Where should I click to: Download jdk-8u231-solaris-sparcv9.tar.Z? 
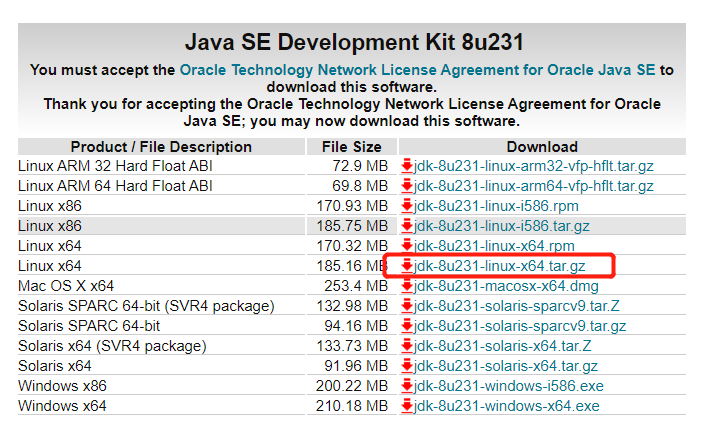click(x=517, y=306)
